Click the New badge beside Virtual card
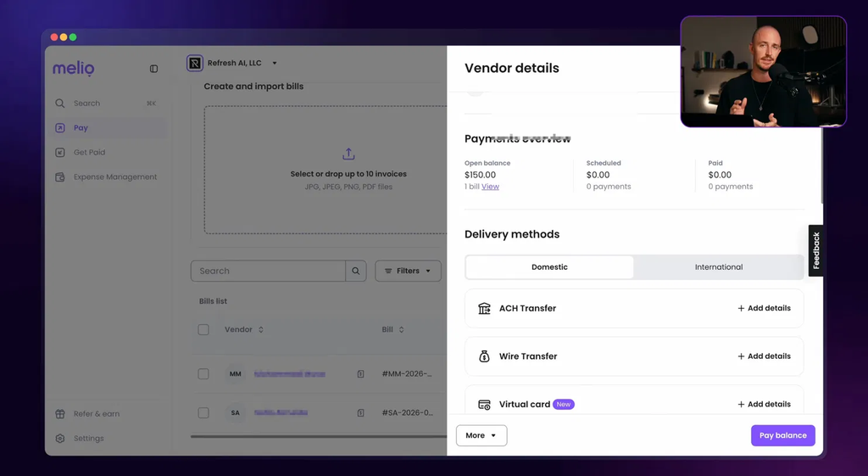Viewport: 868px width, 476px height. [x=564, y=405]
